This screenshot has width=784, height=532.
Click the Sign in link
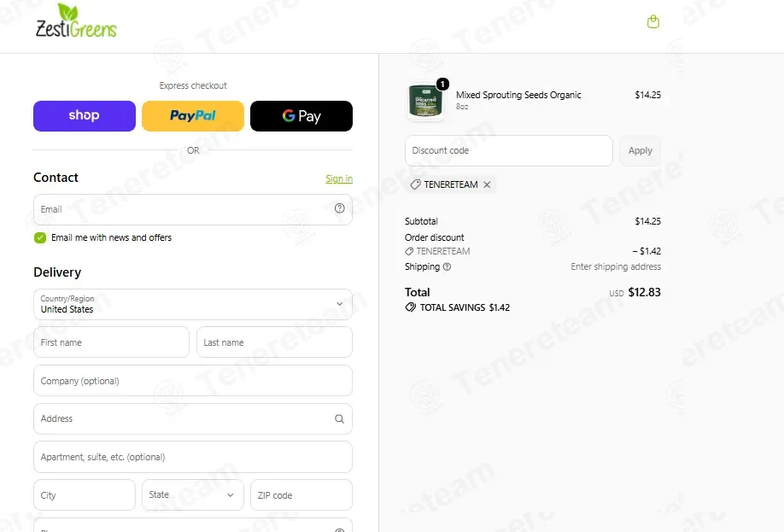point(339,178)
